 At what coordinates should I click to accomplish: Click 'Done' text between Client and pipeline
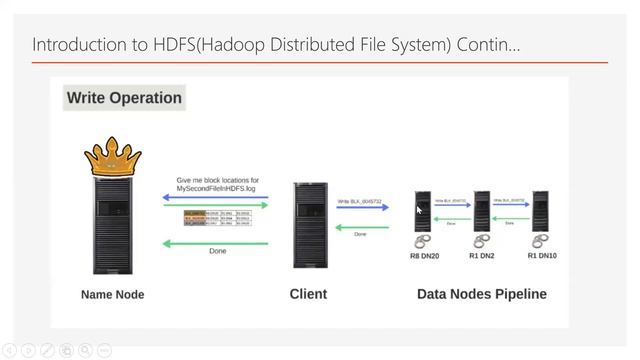click(x=360, y=234)
